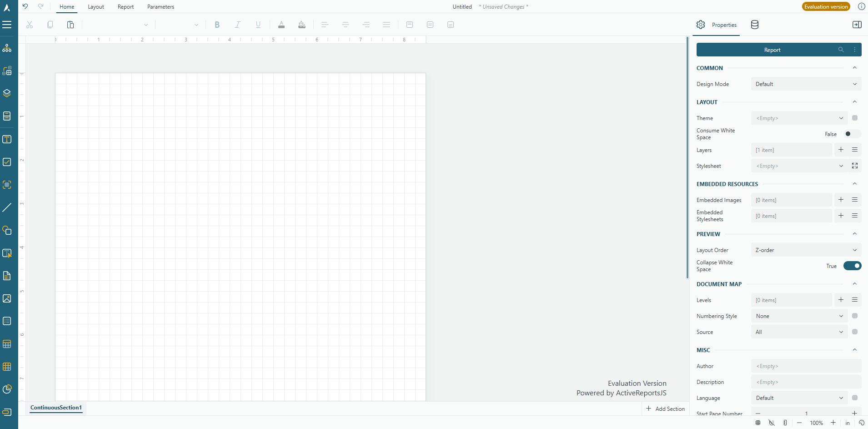Open search in the Report properties header
Viewport: 868px width, 429px height.
[x=842, y=50]
